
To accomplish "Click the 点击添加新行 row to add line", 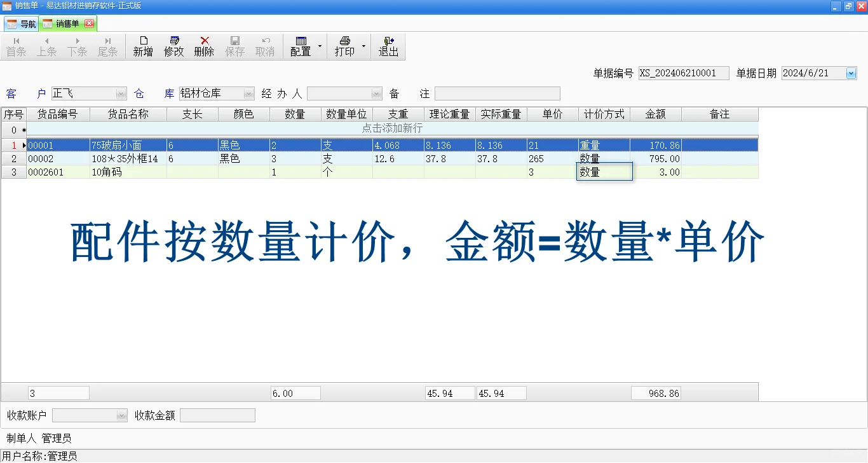I will [391, 129].
